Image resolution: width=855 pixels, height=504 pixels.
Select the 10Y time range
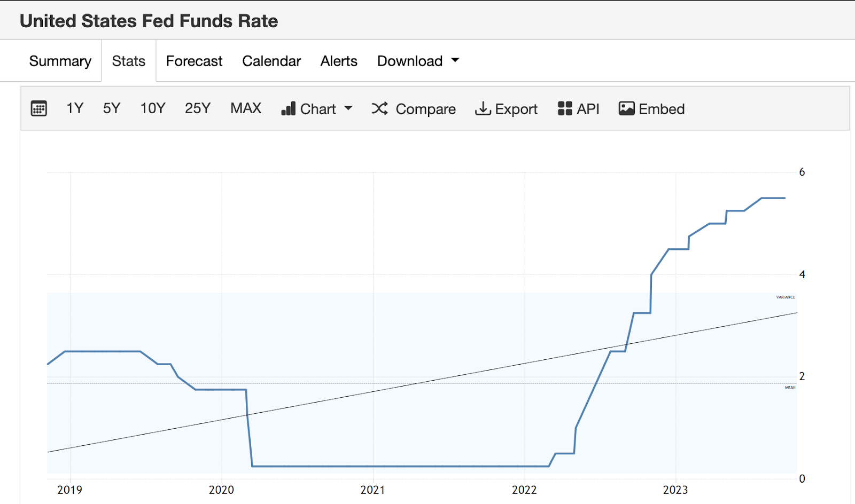[x=153, y=109]
